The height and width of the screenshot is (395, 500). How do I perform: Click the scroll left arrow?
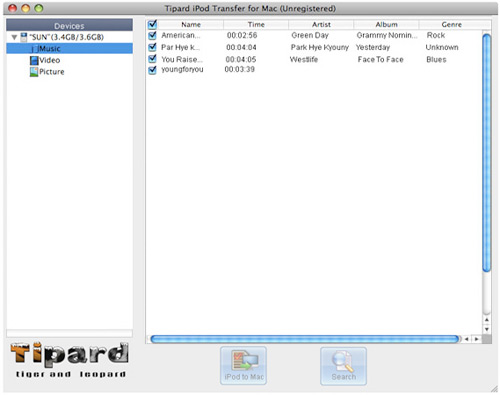click(467, 339)
